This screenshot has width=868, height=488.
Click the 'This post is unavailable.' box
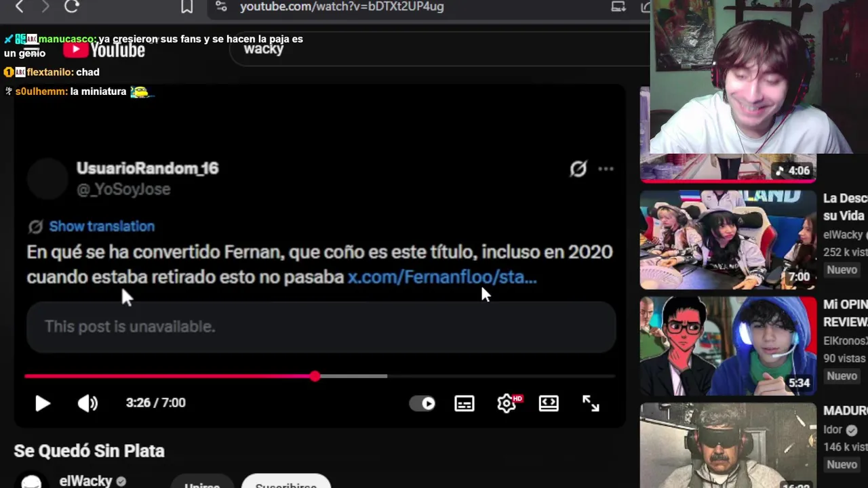[x=321, y=327]
